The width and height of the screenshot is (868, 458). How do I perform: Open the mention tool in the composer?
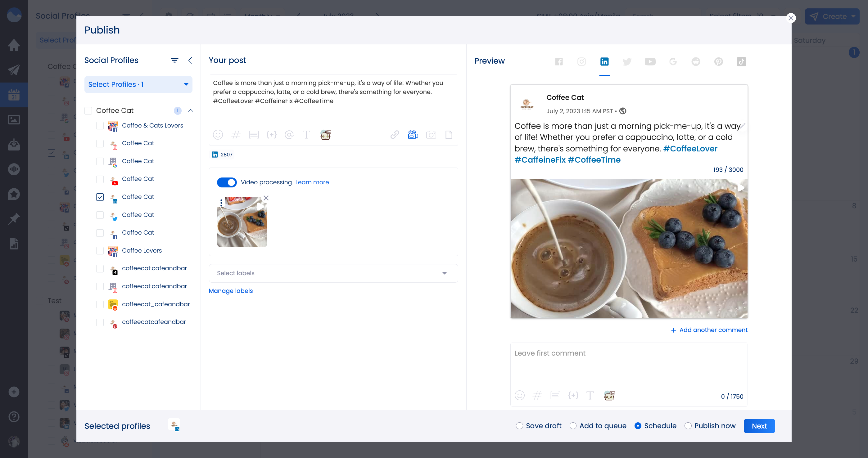click(x=289, y=135)
